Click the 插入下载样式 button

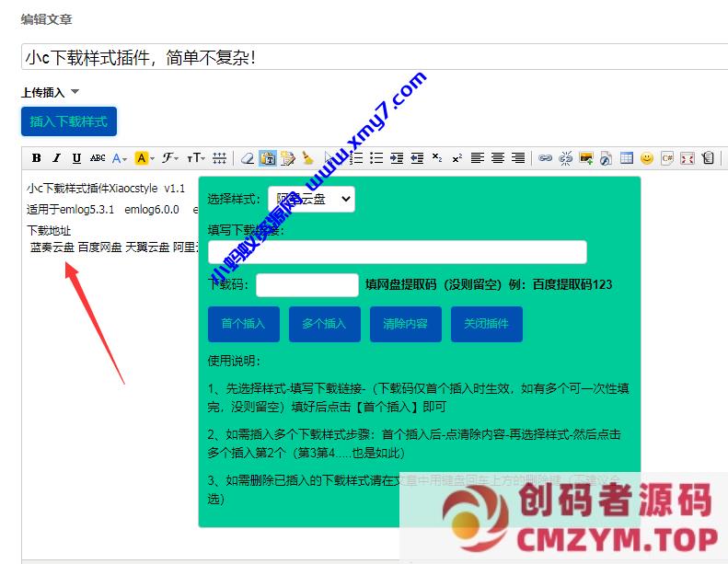(x=69, y=121)
